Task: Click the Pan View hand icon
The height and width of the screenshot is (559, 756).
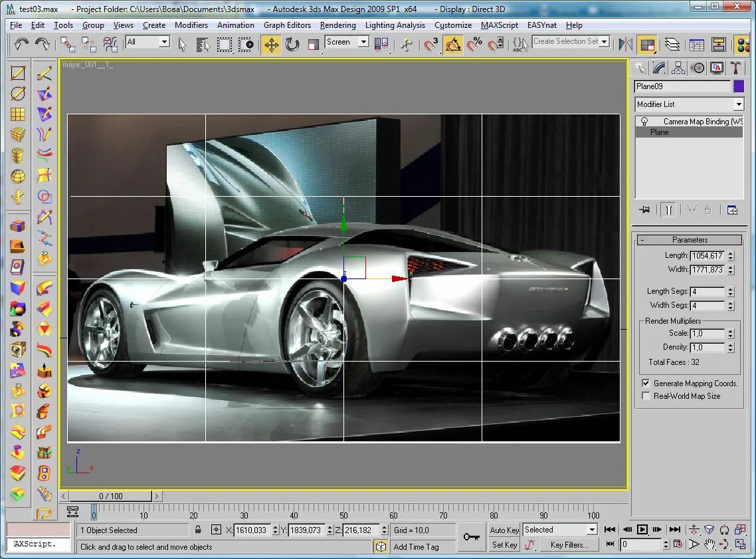Action: point(709,544)
